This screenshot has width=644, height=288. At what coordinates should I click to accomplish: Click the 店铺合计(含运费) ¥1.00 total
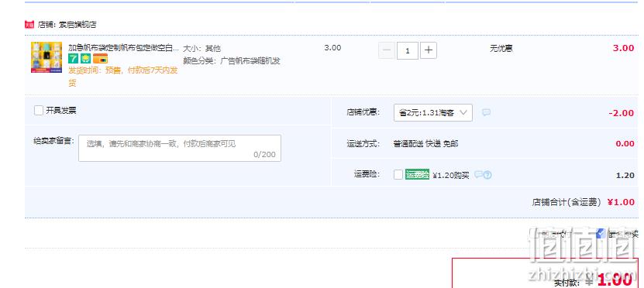tap(584, 202)
